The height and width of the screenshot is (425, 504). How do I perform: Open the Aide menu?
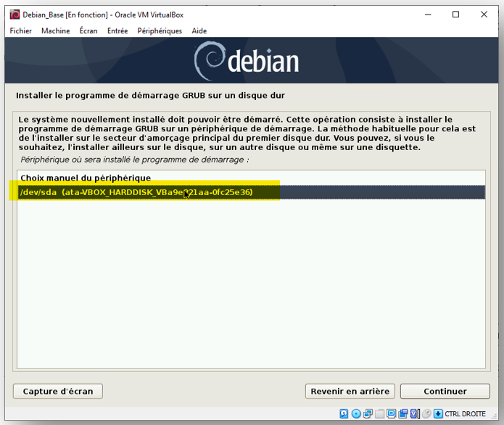tap(199, 31)
